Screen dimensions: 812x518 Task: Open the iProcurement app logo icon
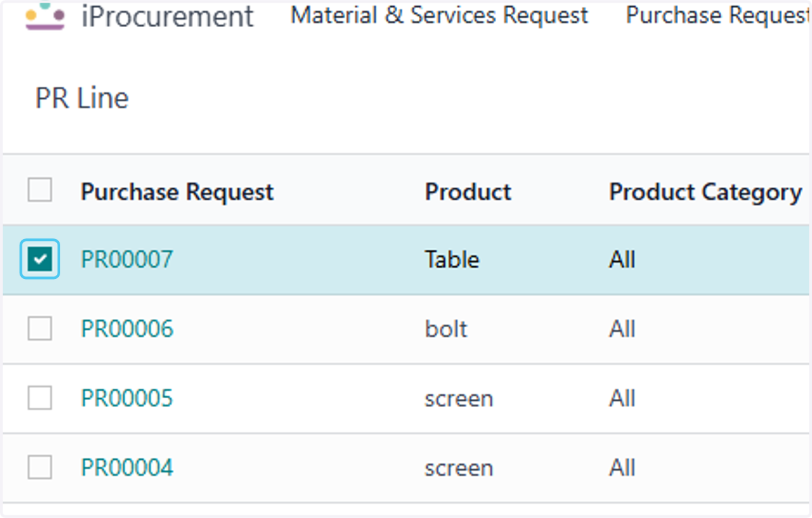[x=45, y=16]
